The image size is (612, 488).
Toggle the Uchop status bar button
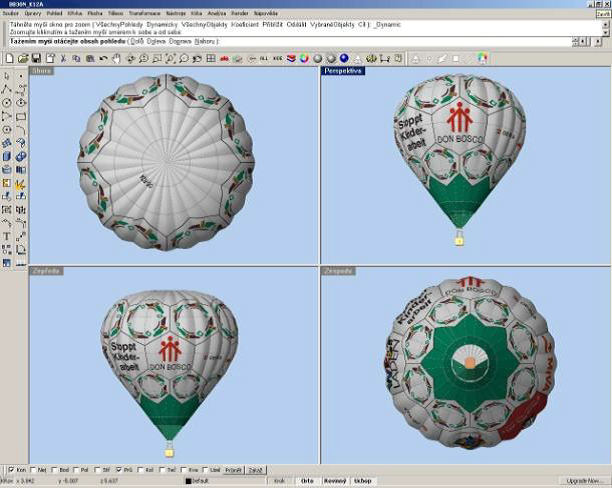click(363, 481)
